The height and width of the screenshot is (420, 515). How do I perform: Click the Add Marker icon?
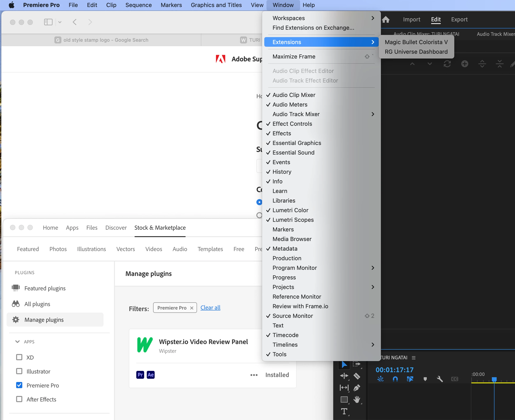425,379
